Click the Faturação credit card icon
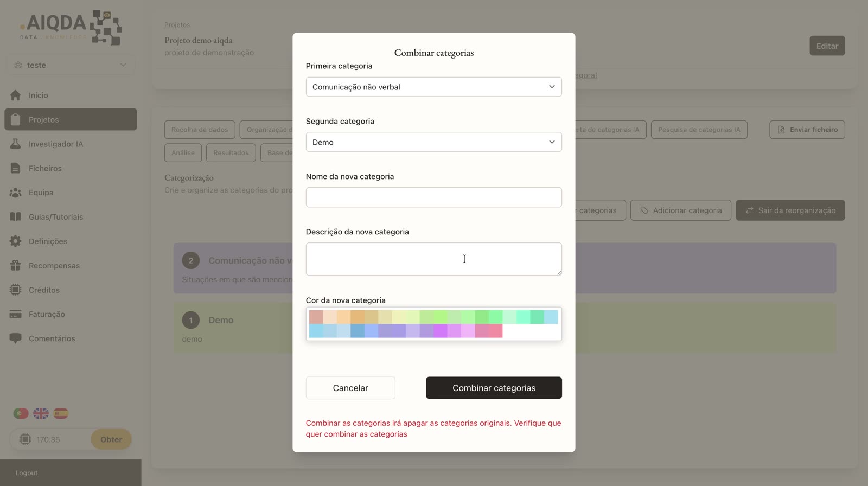 tap(15, 314)
